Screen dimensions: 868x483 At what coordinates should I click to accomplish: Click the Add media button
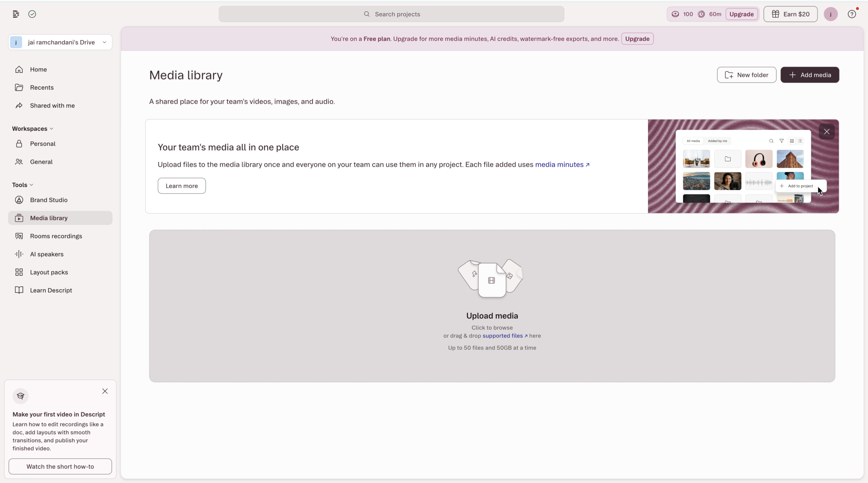[810, 75]
